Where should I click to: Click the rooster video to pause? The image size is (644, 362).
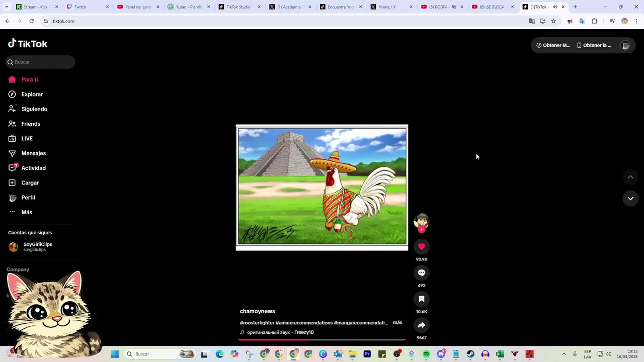(x=322, y=187)
